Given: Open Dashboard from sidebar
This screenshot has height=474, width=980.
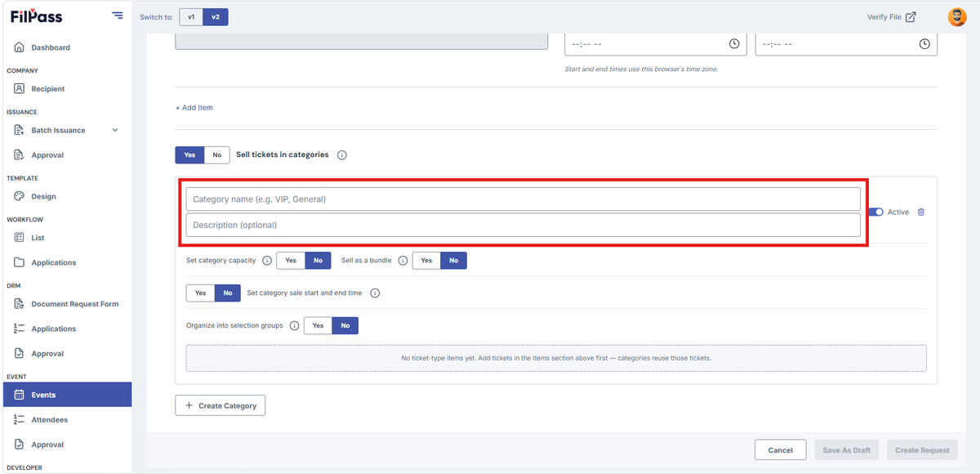Looking at the screenshot, I should tap(66, 47).
